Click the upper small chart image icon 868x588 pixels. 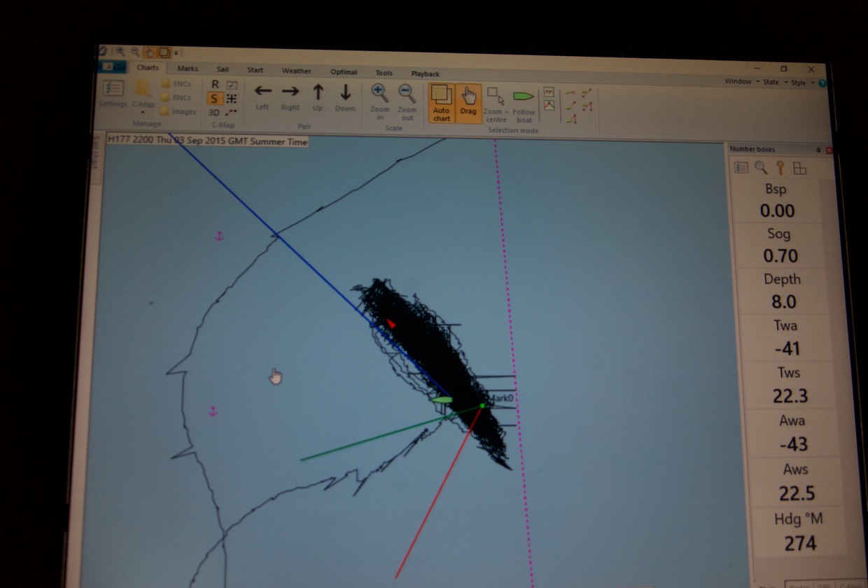pyautogui.click(x=549, y=92)
